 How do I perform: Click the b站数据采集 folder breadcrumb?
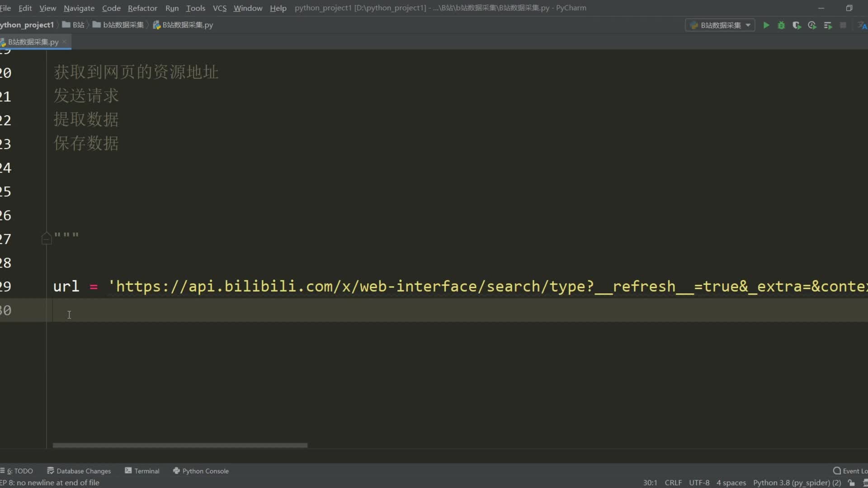pyautogui.click(x=118, y=25)
